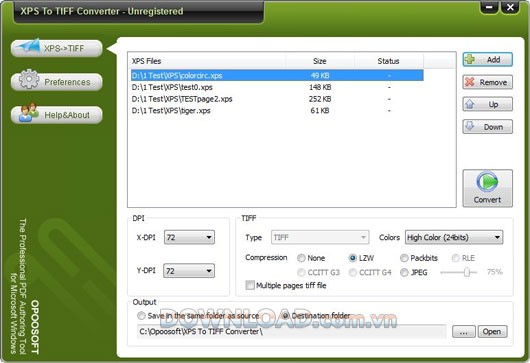
Task: Click the Down button label
Action: 493,127
